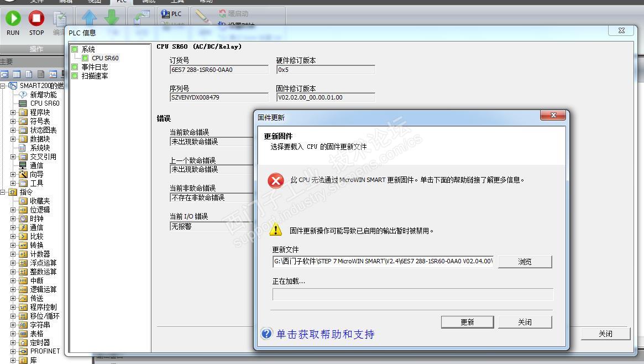Image resolution: width=644 pixels, height=364 pixels.
Task: Click the red STOP icon
Action: coord(36,18)
